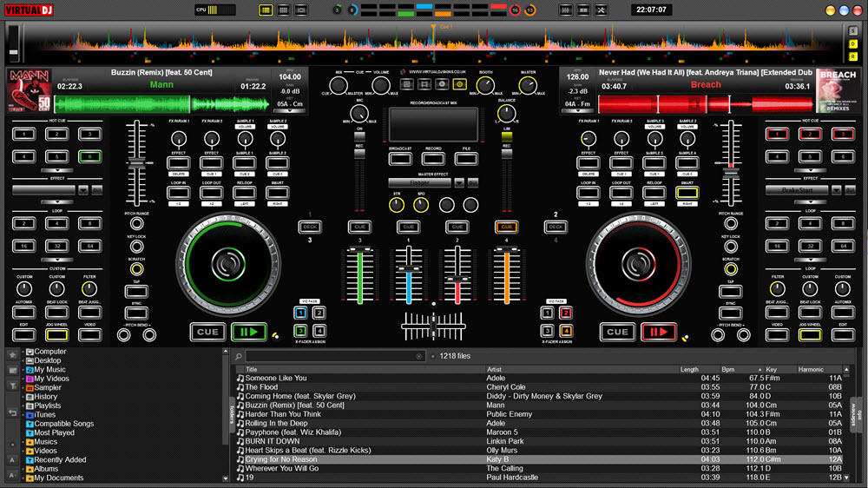Expand the My Music folder node
868x488 pixels.
(x=23, y=370)
